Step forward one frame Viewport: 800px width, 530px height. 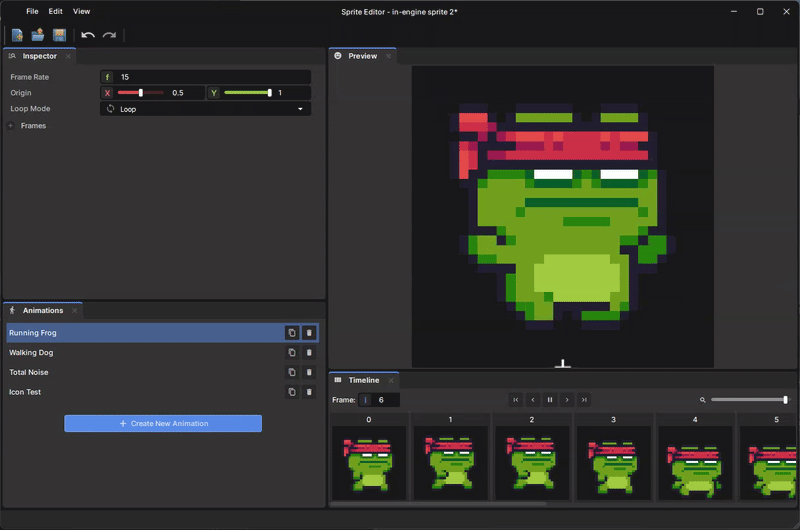tap(567, 400)
